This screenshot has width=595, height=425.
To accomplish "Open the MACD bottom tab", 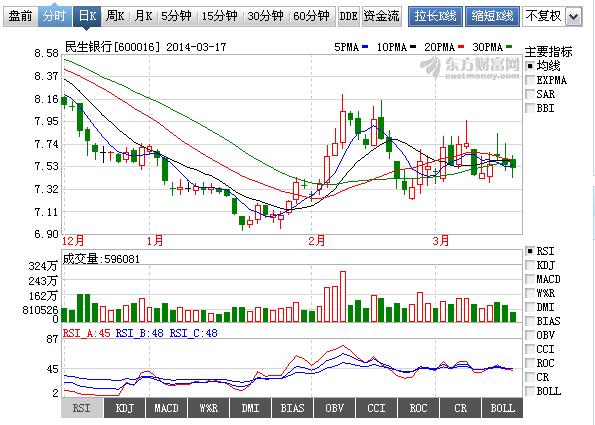I will pos(166,408).
